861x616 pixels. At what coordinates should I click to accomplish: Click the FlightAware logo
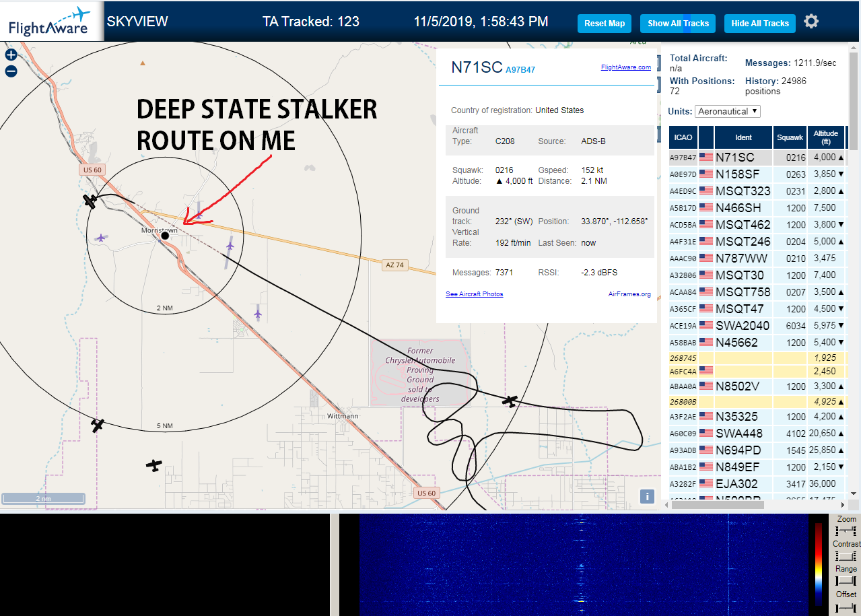coord(52,21)
